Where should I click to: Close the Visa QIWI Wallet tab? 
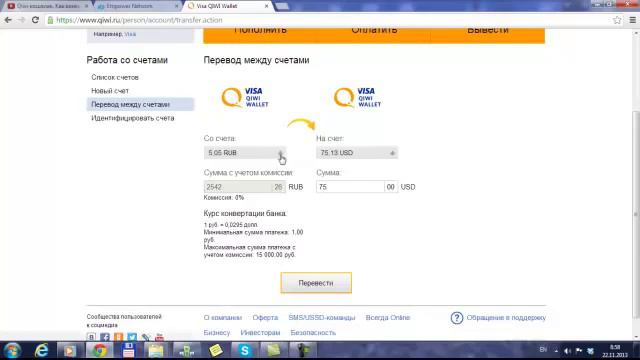click(267, 6)
